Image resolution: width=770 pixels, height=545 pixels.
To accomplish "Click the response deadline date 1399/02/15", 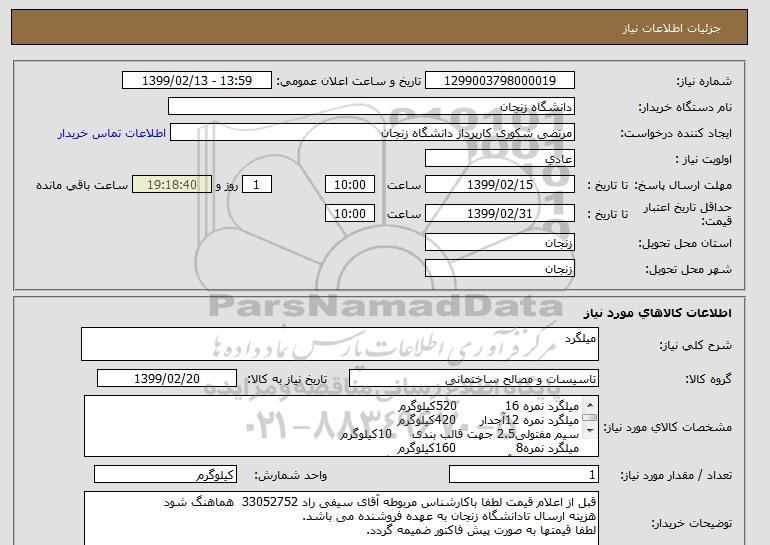I will (x=499, y=185).
